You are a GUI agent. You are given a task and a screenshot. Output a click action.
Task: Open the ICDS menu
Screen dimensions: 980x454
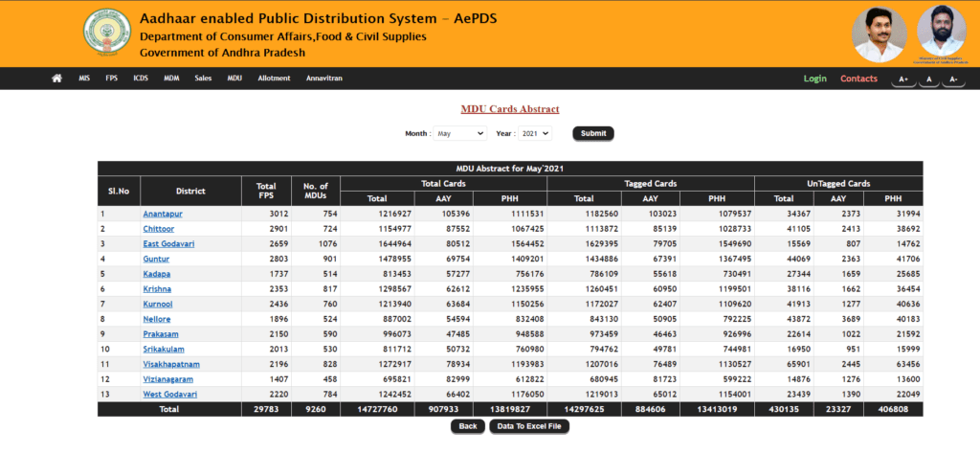(x=141, y=79)
